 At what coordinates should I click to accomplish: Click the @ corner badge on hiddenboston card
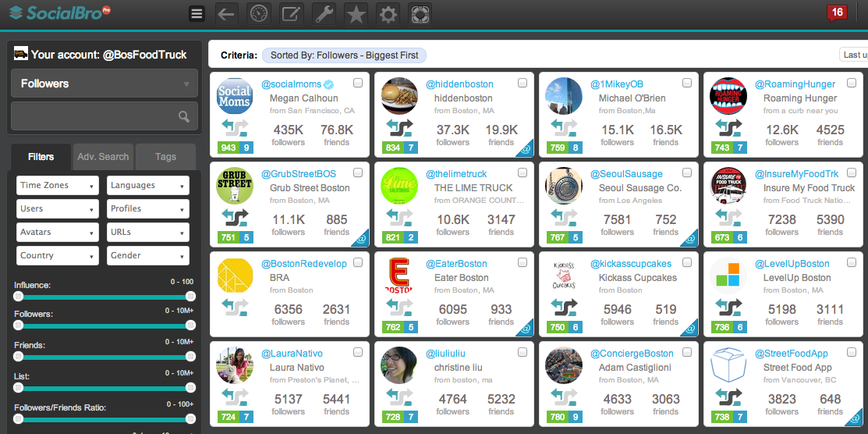tap(526, 150)
